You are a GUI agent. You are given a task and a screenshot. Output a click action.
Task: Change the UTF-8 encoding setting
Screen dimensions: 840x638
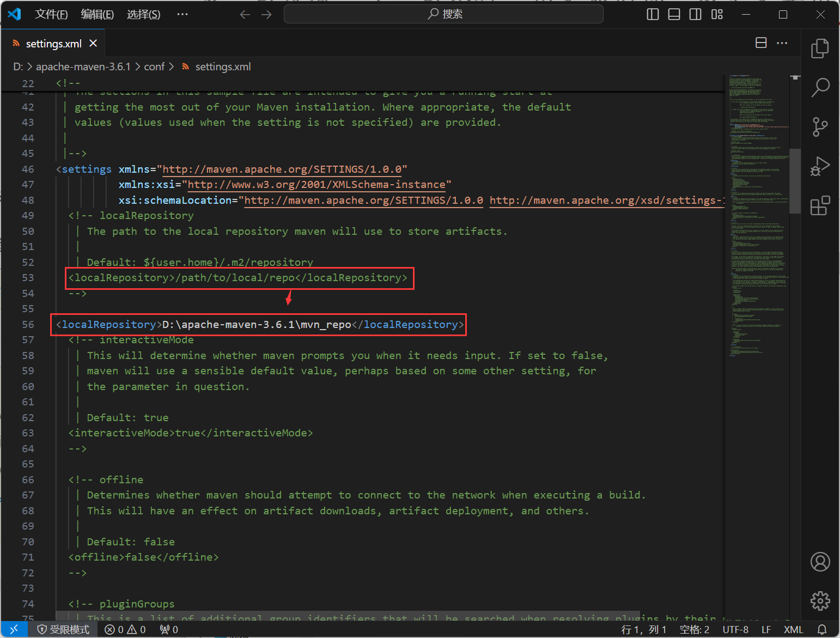click(735, 629)
